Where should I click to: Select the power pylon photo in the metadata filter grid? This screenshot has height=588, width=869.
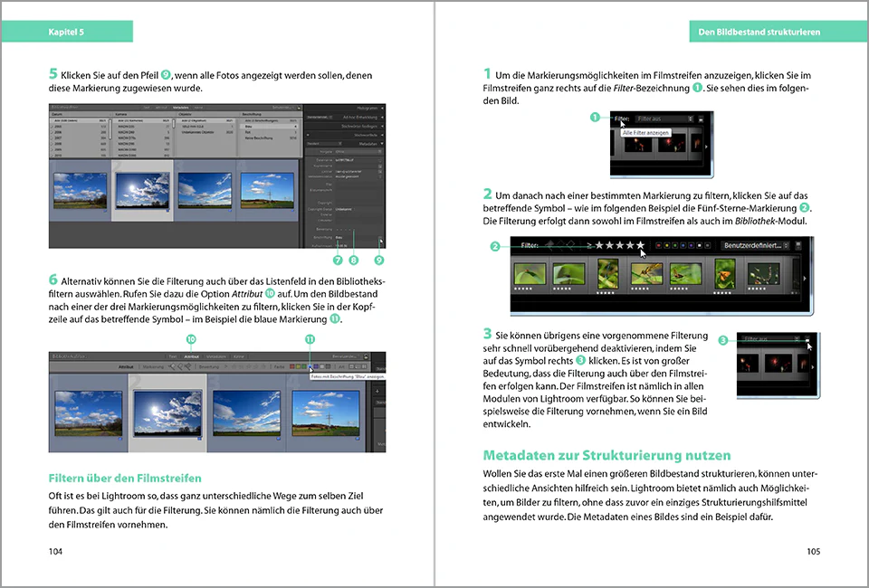pyautogui.click(x=268, y=191)
